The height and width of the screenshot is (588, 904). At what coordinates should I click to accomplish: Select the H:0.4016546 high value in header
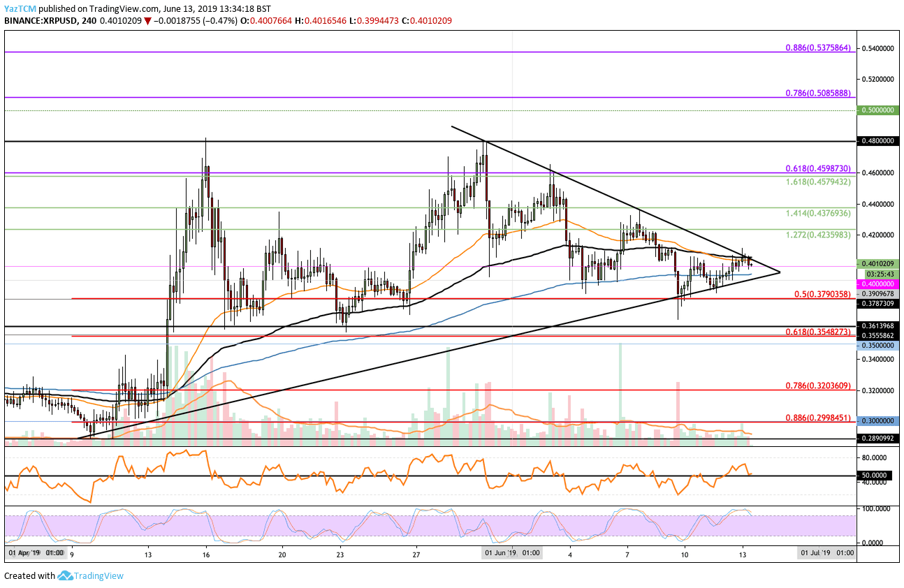320,21
